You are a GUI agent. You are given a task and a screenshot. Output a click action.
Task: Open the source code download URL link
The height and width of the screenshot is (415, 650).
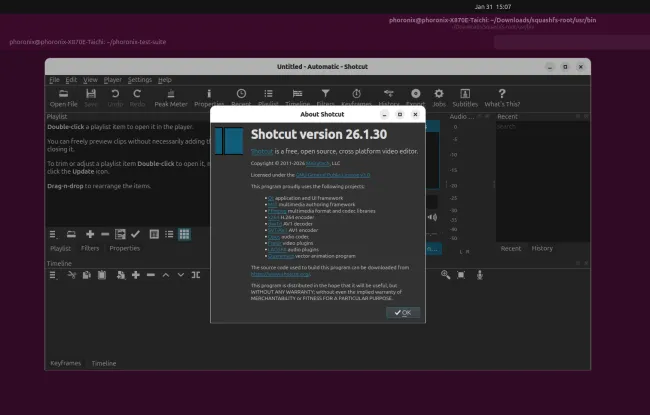click(280, 274)
